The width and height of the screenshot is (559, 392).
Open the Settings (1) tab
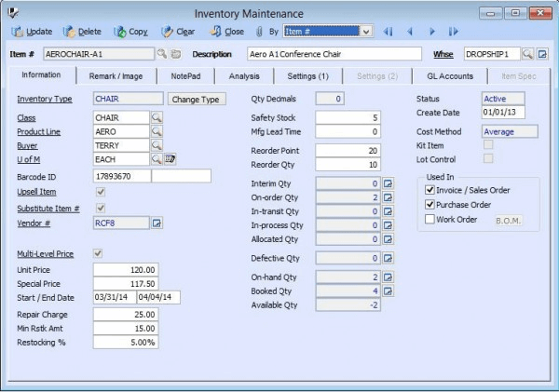pos(308,76)
